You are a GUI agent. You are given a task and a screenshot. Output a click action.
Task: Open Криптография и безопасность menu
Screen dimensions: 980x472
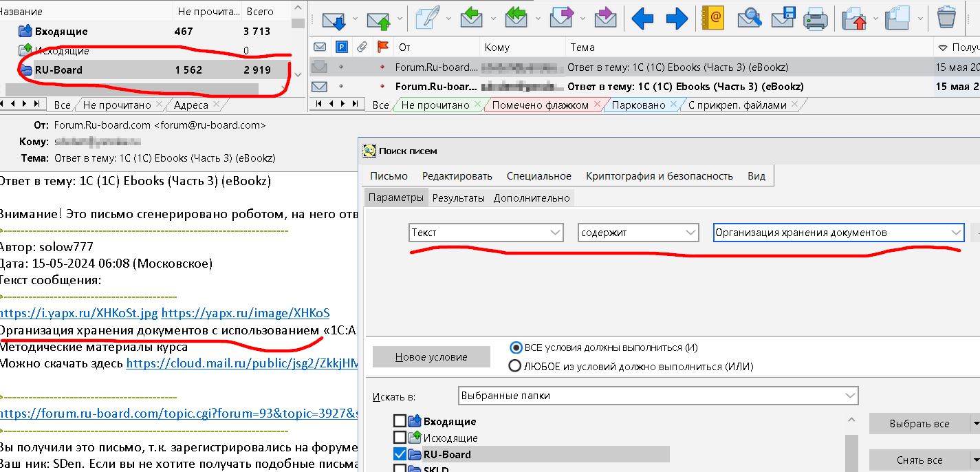660,176
